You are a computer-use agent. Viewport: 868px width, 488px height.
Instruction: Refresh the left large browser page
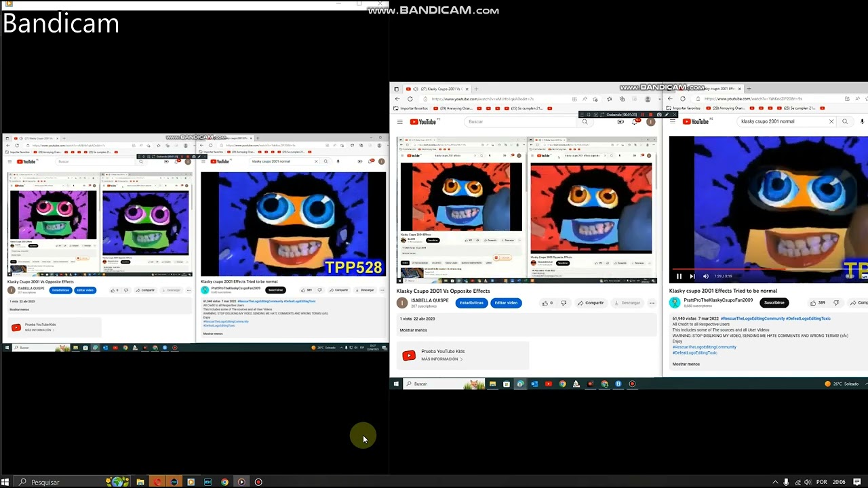click(x=410, y=99)
